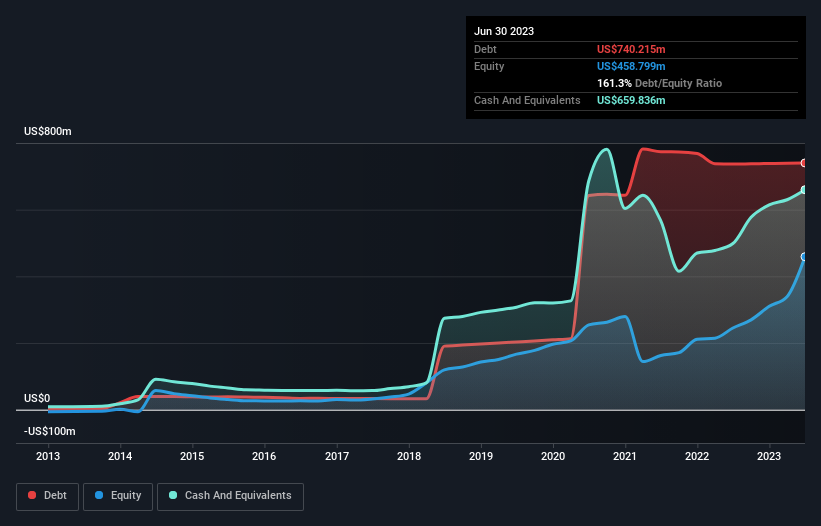
Task: Click the 2017 x-axis label
Action: click(337, 456)
